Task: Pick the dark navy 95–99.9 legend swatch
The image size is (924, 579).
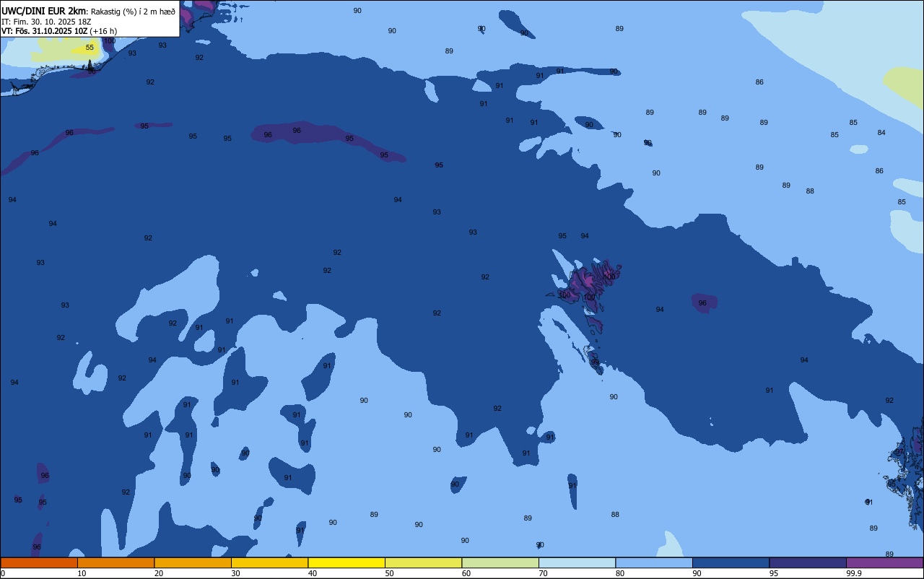Action: [x=808, y=562]
